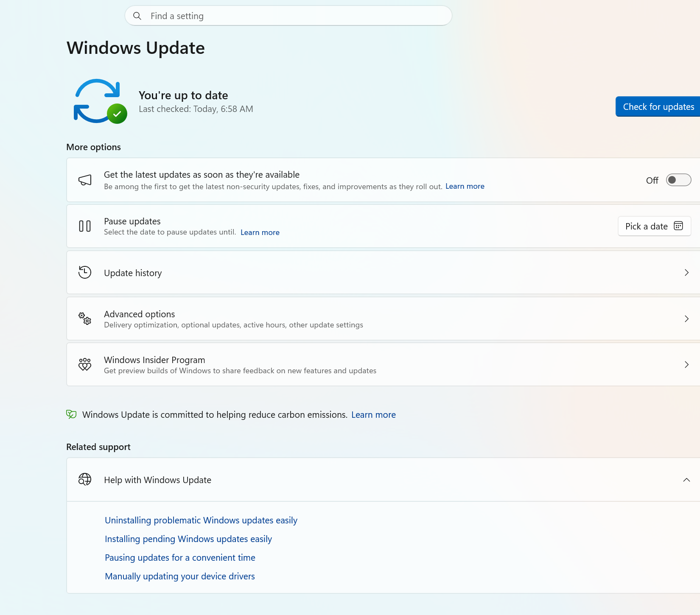This screenshot has height=615, width=700.
Task: Click the Windows Update sync status icon
Action: [101, 101]
